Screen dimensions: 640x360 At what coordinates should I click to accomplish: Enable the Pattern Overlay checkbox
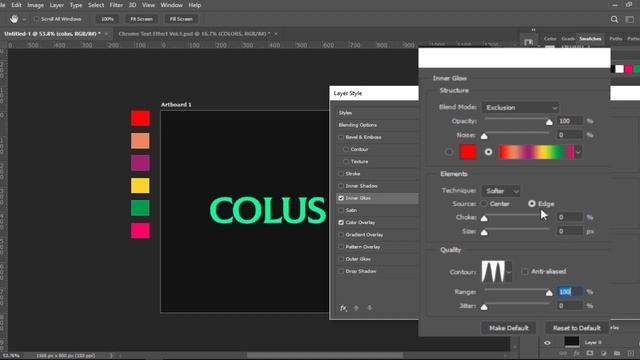pyautogui.click(x=341, y=247)
